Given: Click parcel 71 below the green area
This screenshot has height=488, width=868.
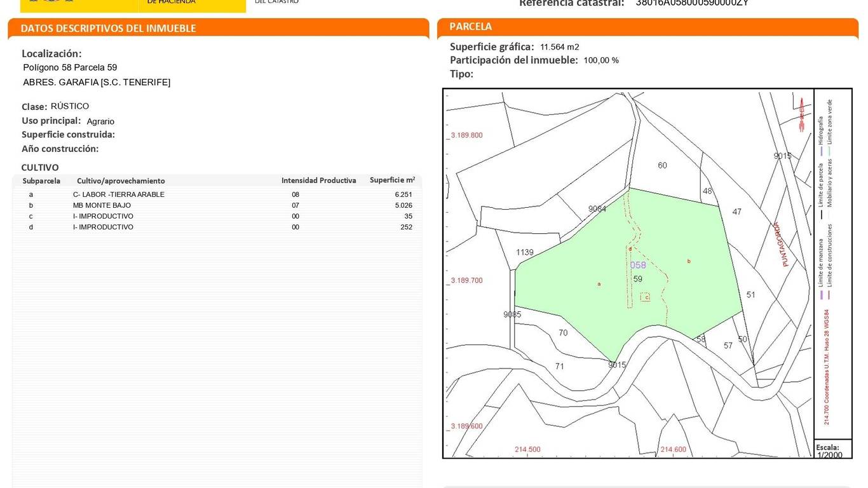Looking at the screenshot, I should click(559, 366).
